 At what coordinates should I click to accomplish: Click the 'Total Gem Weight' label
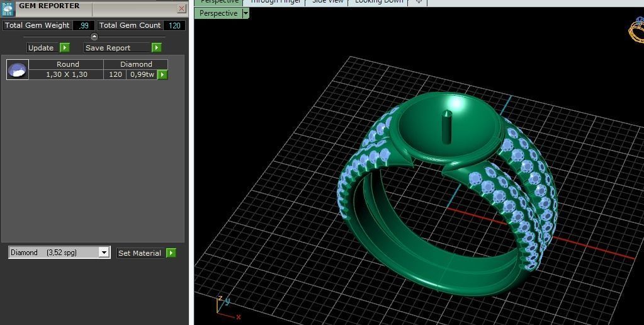[x=37, y=25]
